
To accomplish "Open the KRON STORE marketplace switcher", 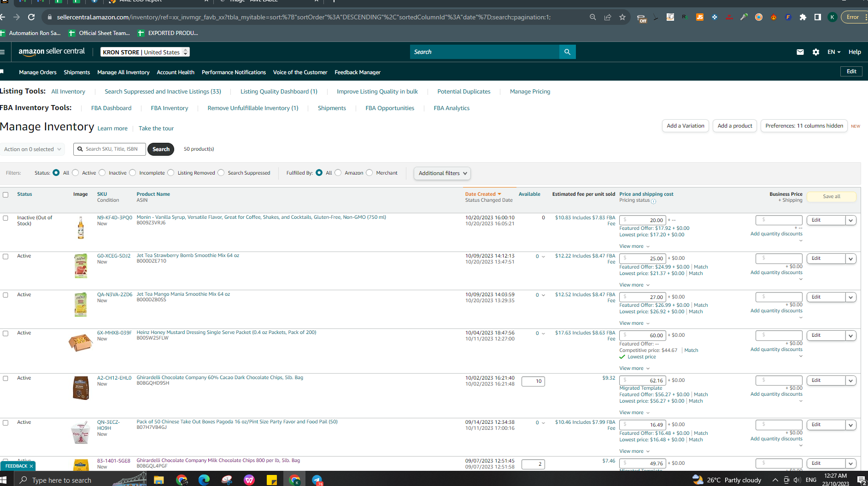I will [145, 52].
